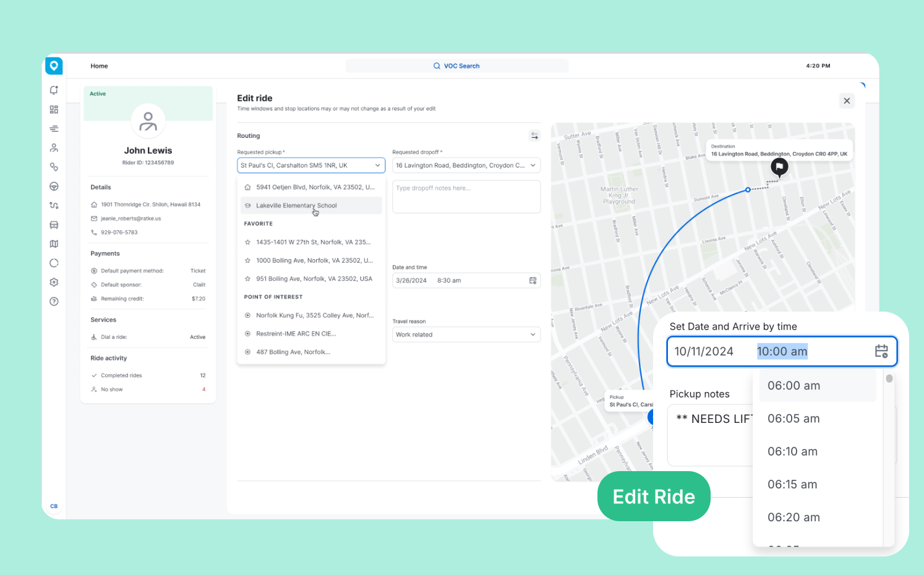Viewport: 924px width, 575px height.
Task: Open the circular reports icon in sidebar
Action: click(x=54, y=263)
